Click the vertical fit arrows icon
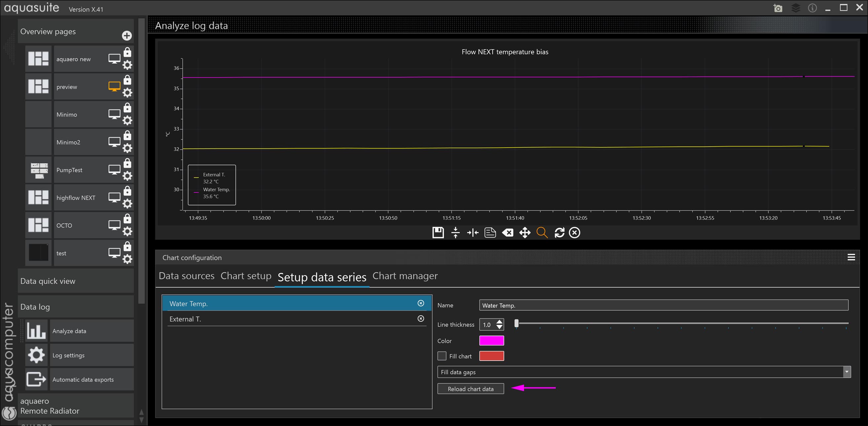868x426 pixels. 455,232
